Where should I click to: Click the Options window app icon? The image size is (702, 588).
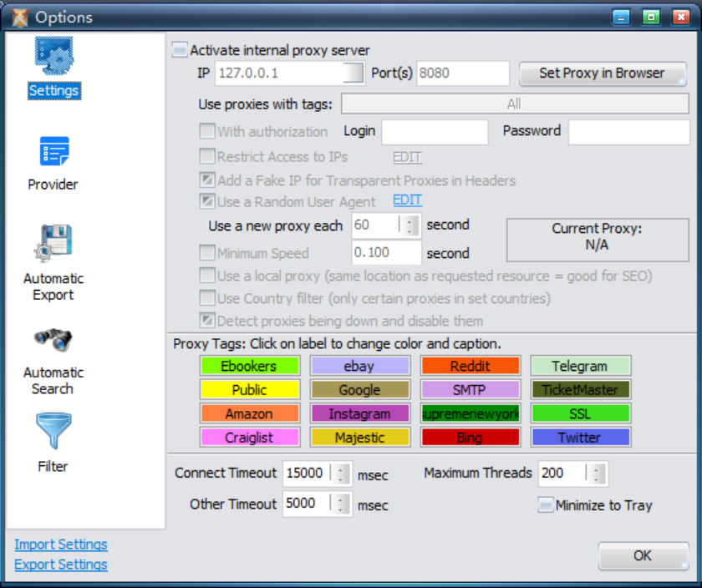tap(20, 18)
